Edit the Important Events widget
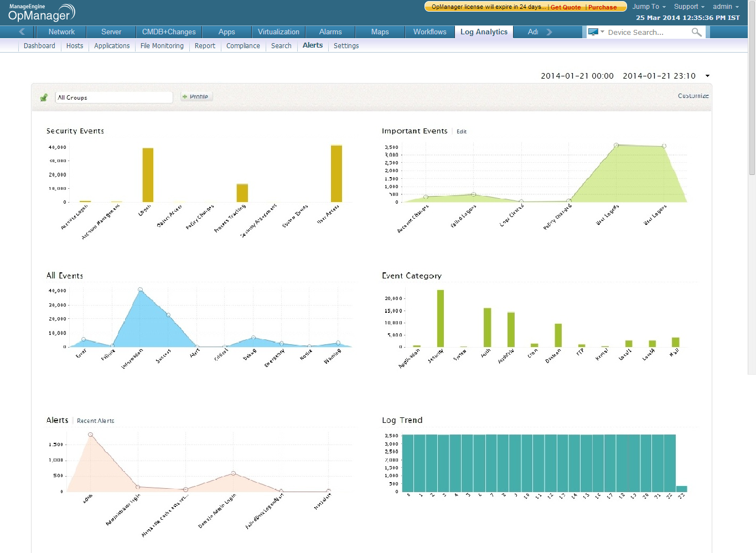The image size is (756, 553). pyautogui.click(x=462, y=132)
